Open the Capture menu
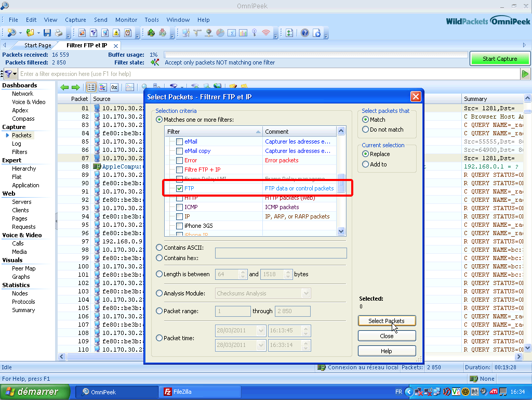 (75, 20)
